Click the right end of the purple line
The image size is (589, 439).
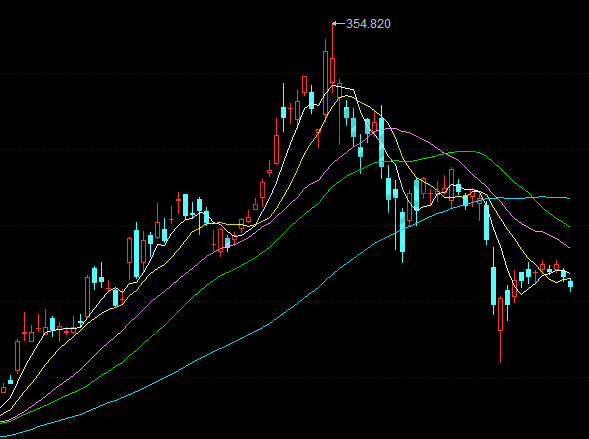(x=569, y=247)
